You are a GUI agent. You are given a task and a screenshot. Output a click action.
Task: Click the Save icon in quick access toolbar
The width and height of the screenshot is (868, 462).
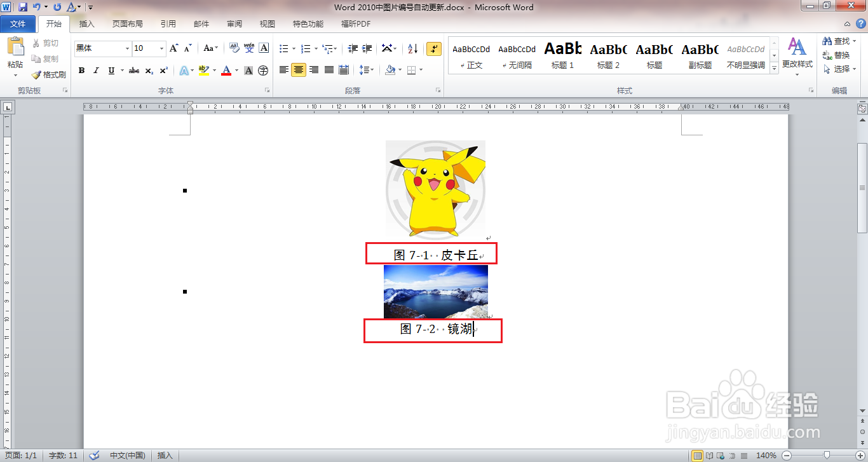(23, 7)
